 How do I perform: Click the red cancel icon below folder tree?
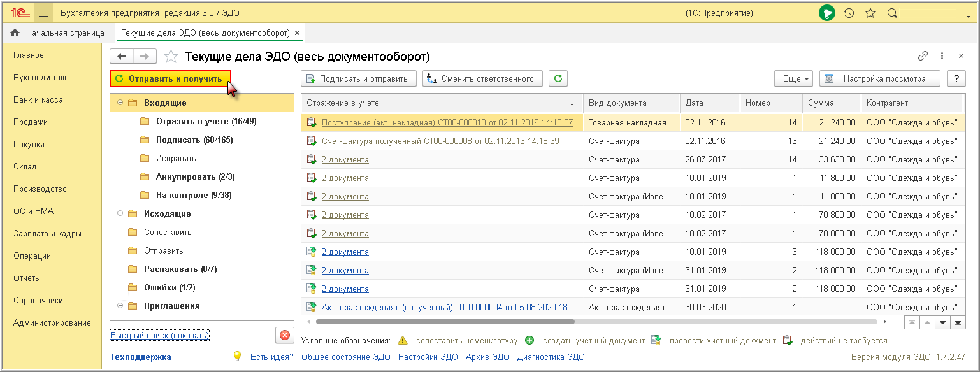coord(284,336)
